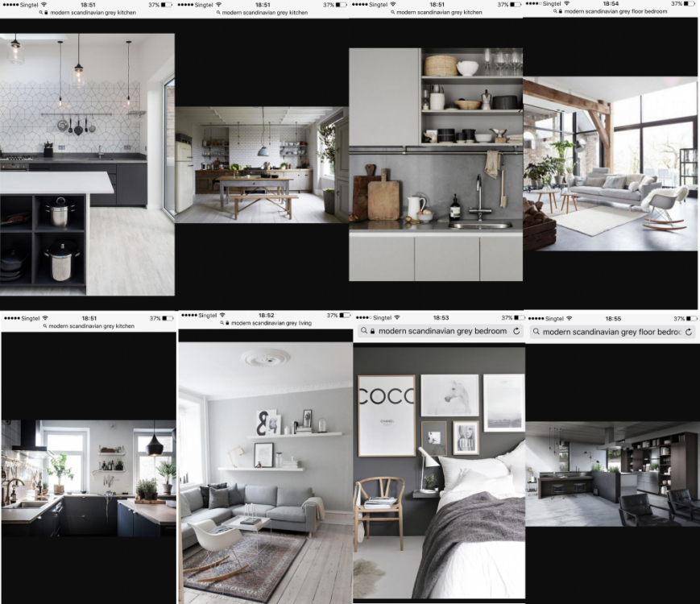Image resolution: width=700 pixels, height=604 pixels.
Task: Select kitchen photo with wooden cutting boards
Action: (436, 164)
